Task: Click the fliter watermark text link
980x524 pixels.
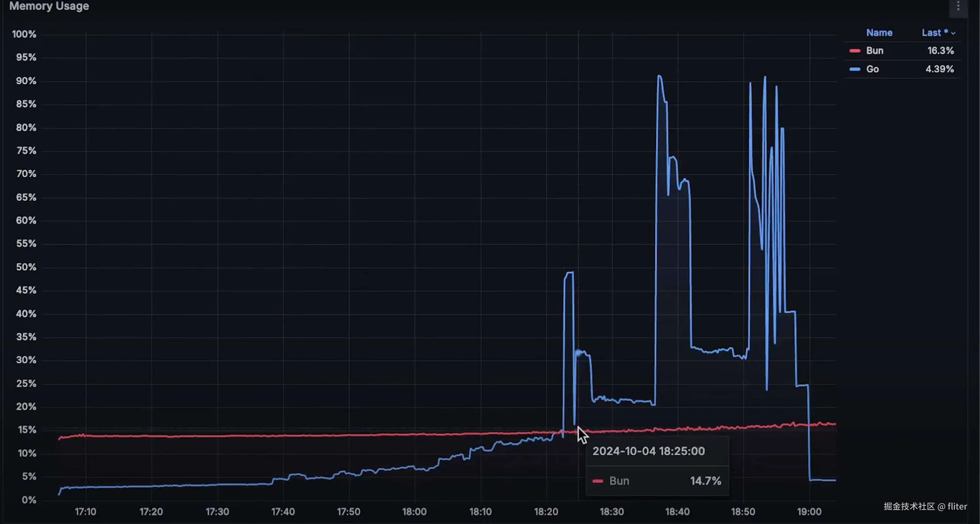Action: tap(957, 506)
